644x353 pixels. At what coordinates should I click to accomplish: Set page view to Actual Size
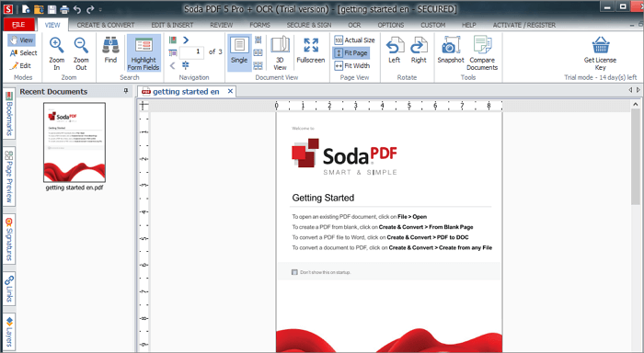point(354,40)
